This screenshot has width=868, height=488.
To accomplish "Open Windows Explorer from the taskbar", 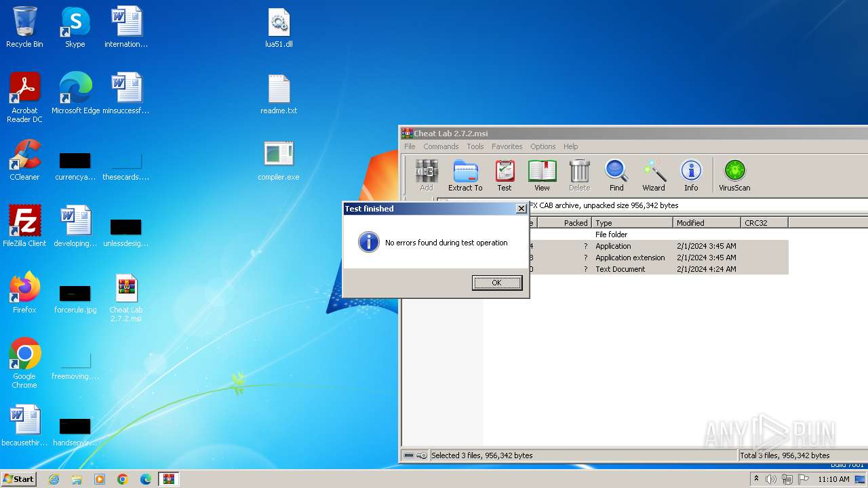I will click(x=77, y=479).
